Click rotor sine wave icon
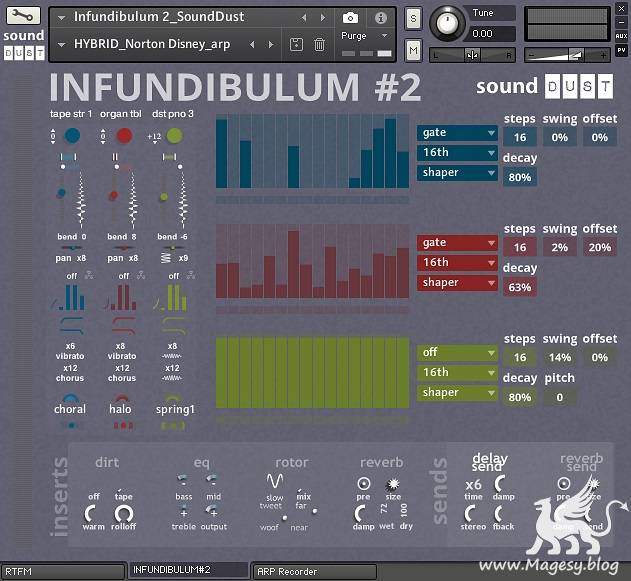The image size is (631, 581). [x=275, y=480]
